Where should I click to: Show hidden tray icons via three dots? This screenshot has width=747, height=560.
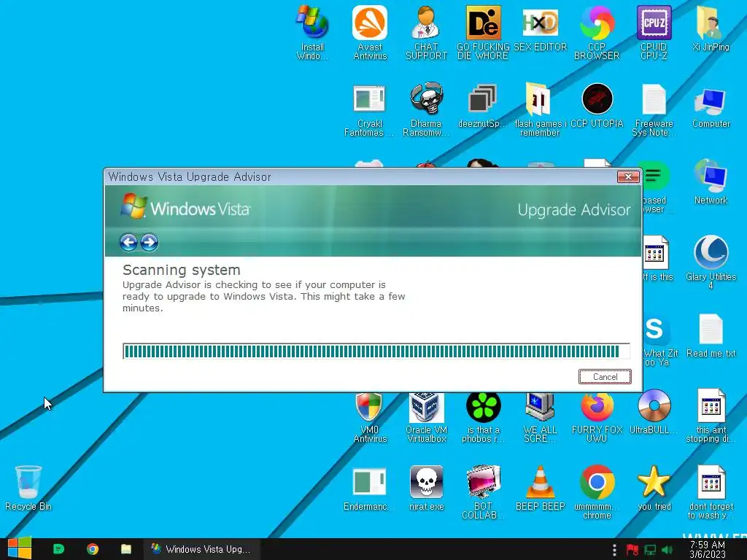[614, 550]
